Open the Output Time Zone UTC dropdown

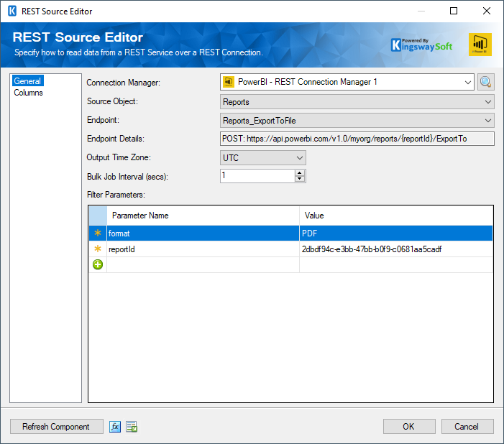[300, 158]
